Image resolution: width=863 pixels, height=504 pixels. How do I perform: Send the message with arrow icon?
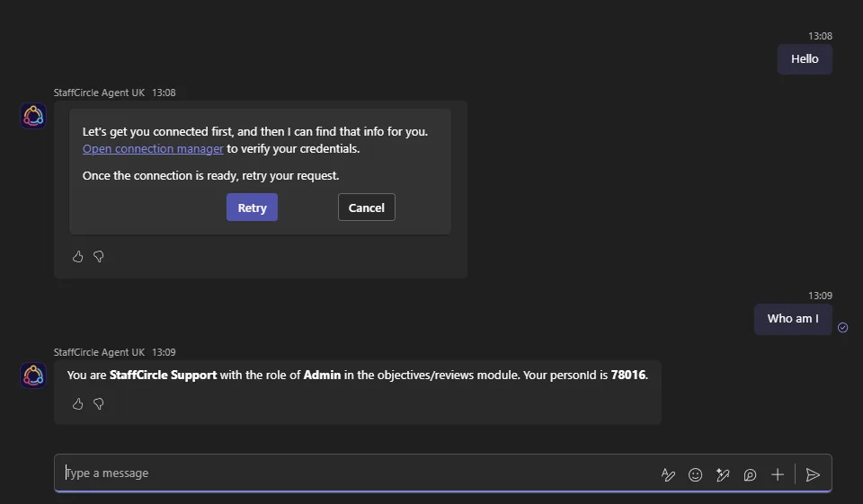(x=813, y=474)
